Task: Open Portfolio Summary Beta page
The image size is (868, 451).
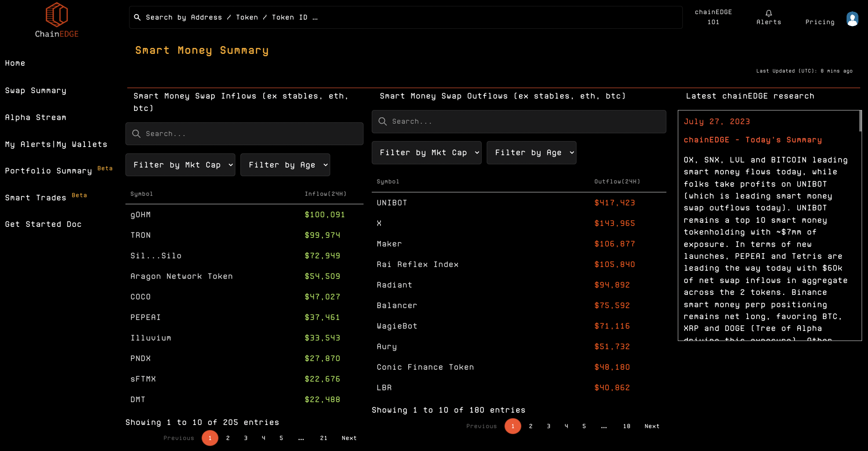Action: pos(58,170)
